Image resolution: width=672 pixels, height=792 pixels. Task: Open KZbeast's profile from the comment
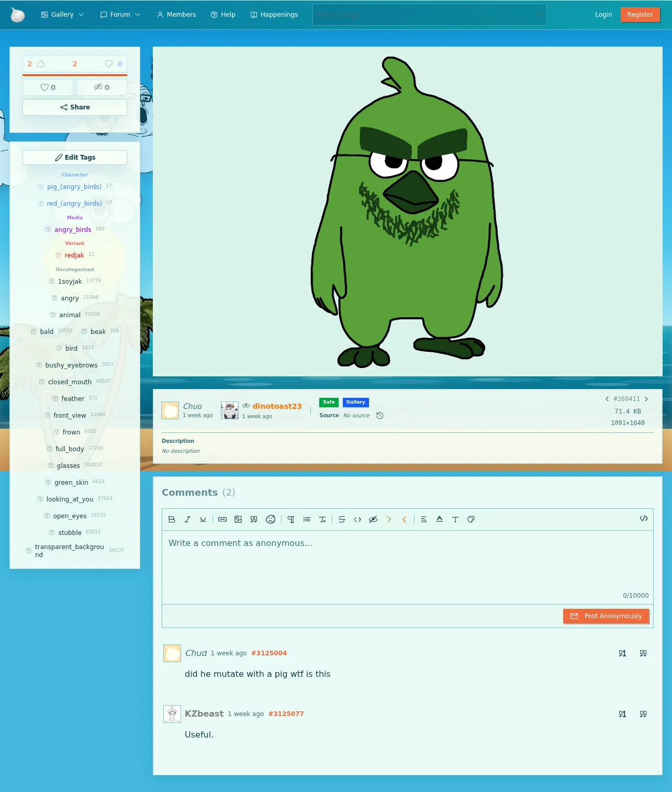coord(204,713)
